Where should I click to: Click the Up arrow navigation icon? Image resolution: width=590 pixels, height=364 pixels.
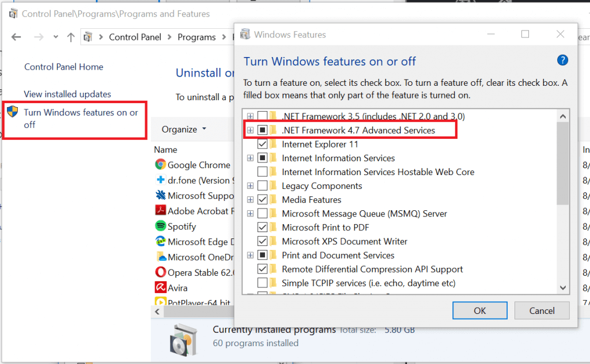click(x=71, y=37)
